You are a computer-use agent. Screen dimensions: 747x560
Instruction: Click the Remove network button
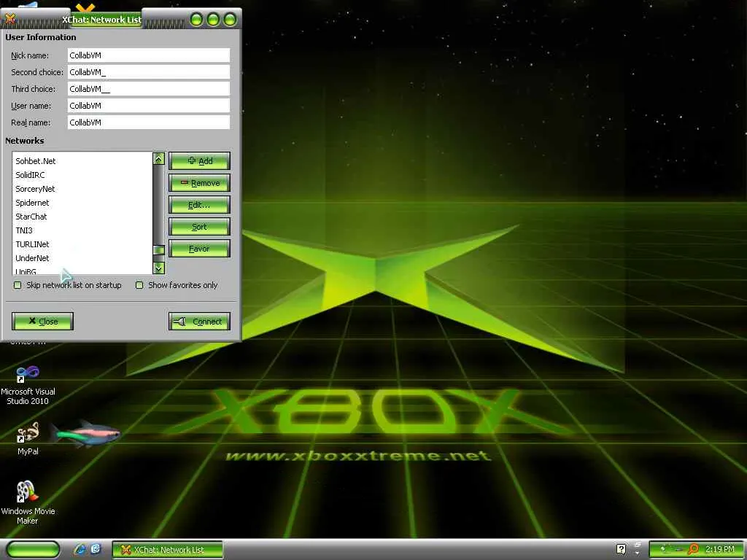[199, 183]
